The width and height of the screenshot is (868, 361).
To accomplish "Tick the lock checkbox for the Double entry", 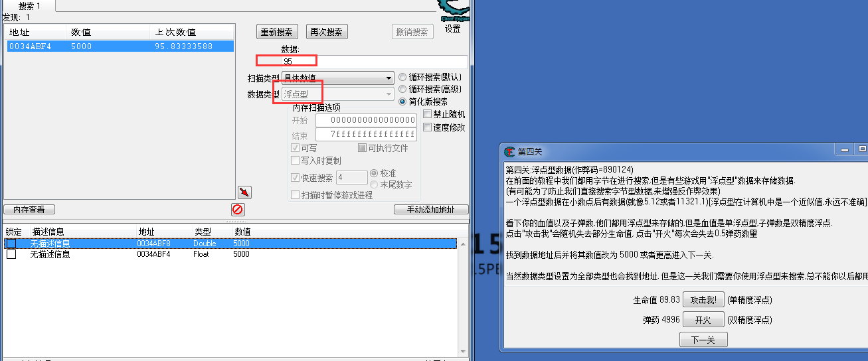I will pyautogui.click(x=11, y=244).
